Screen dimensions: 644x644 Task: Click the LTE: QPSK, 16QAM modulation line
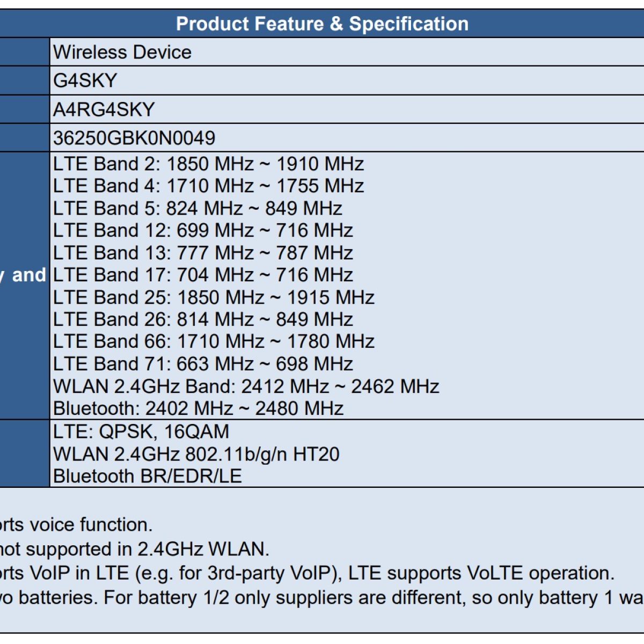141,431
